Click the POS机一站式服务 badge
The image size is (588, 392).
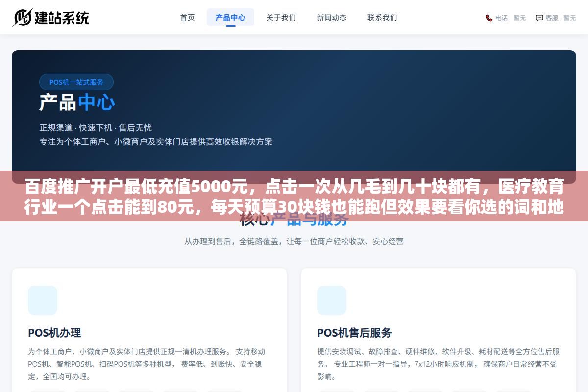point(76,82)
